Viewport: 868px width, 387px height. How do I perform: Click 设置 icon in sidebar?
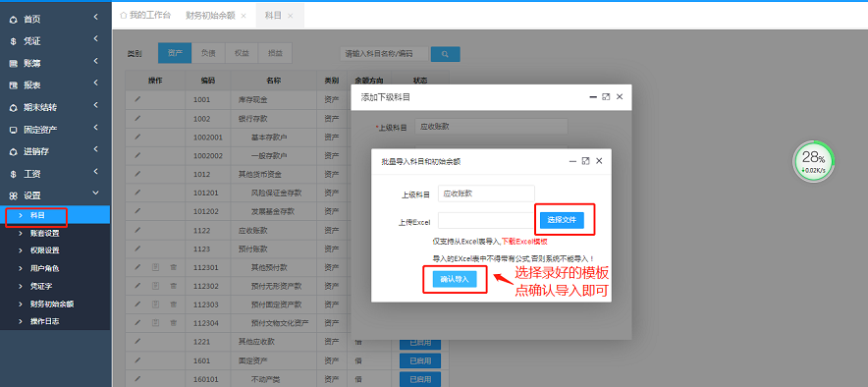(x=14, y=195)
